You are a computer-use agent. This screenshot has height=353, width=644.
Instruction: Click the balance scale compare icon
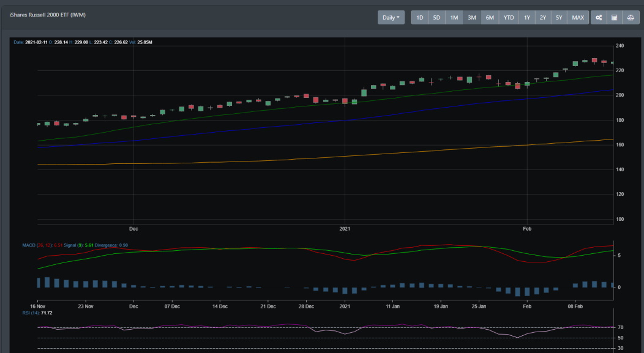pos(631,18)
